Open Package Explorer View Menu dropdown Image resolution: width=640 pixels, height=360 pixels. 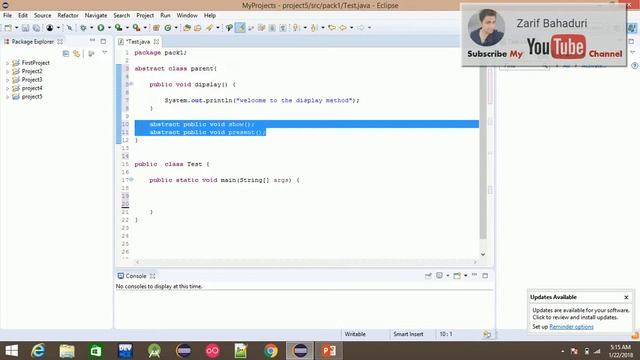(x=105, y=53)
